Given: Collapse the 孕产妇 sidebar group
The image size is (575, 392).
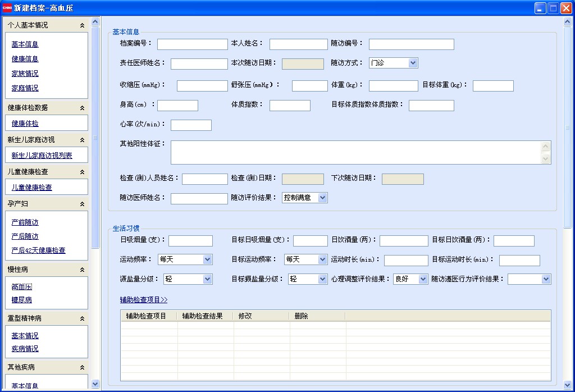Looking at the screenshot, I should (82, 204).
